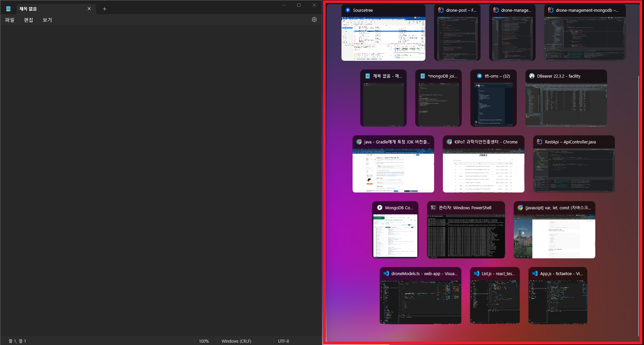The height and width of the screenshot is (345, 644).
Task: Click the 'Windows (CRLF)' line ending indicator
Action: pyautogui.click(x=236, y=341)
